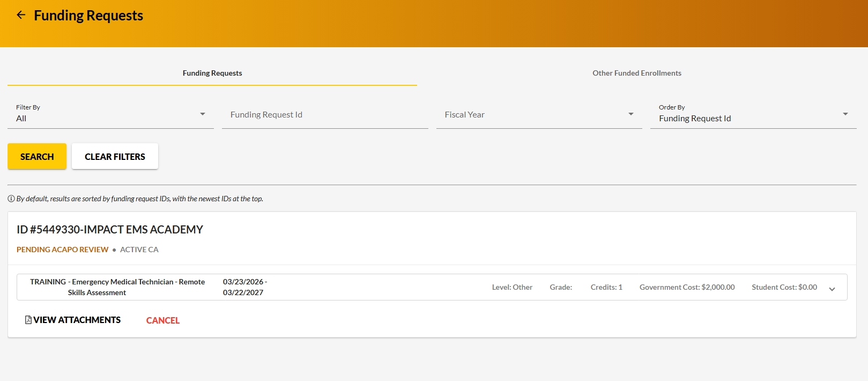This screenshot has height=381, width=868.
Task: Click the Student Cost $0.00 text
Action: click(x=784, y=287)
